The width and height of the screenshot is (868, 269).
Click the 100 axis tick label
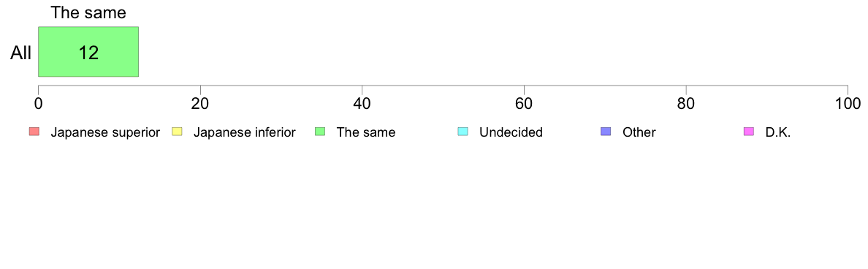[848, 104]
